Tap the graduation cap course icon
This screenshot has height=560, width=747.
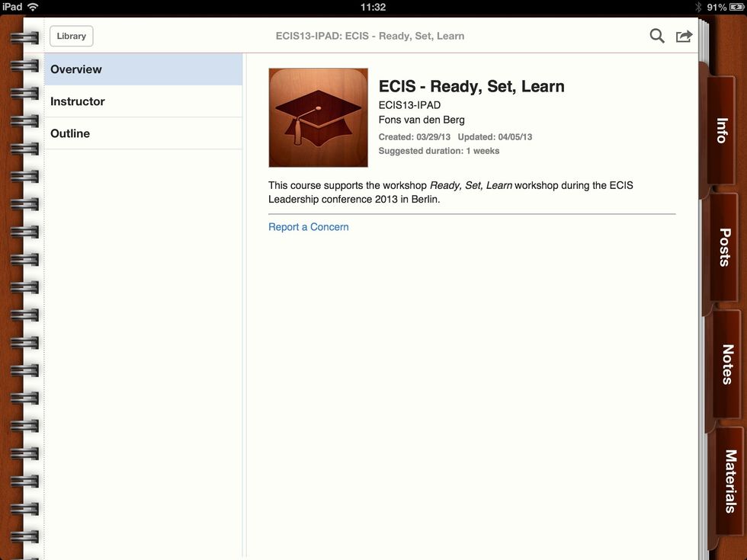pyautogui.click(x=318, y=117)
